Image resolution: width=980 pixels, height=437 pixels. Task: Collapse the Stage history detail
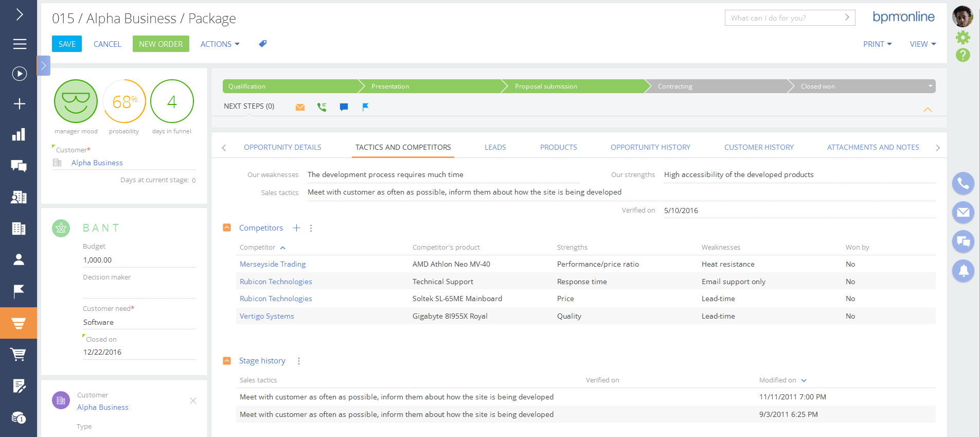(227, 361)
